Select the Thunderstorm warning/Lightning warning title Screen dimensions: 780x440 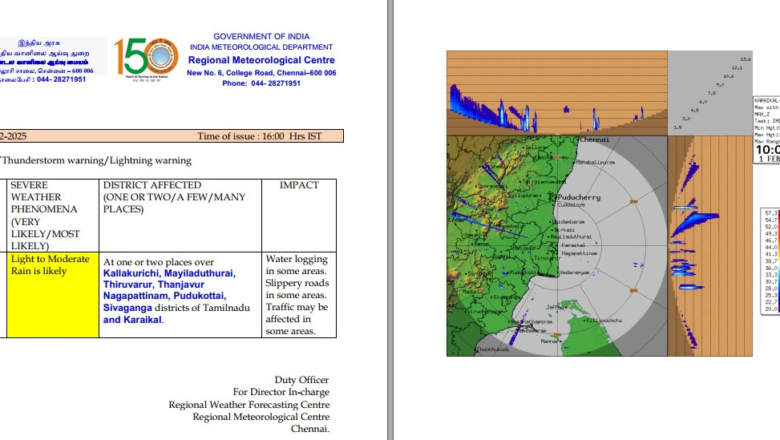point(98,160)
